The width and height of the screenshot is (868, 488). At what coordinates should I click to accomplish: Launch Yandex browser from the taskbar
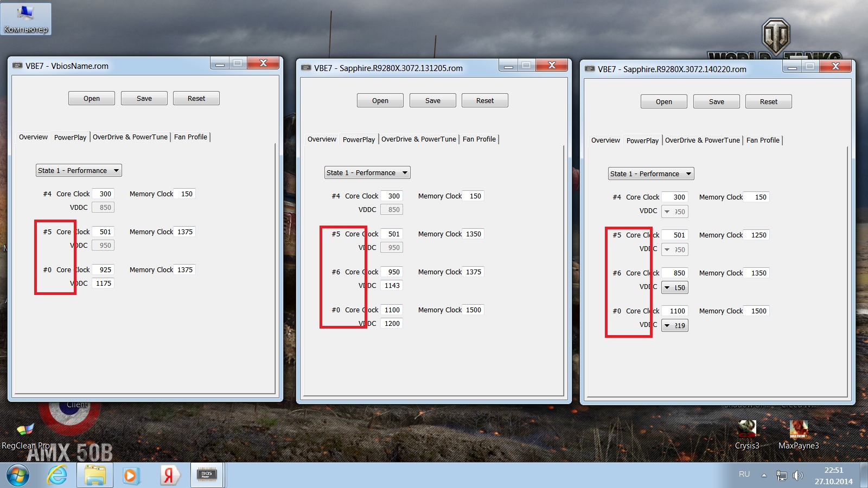[x=169, y=476]
